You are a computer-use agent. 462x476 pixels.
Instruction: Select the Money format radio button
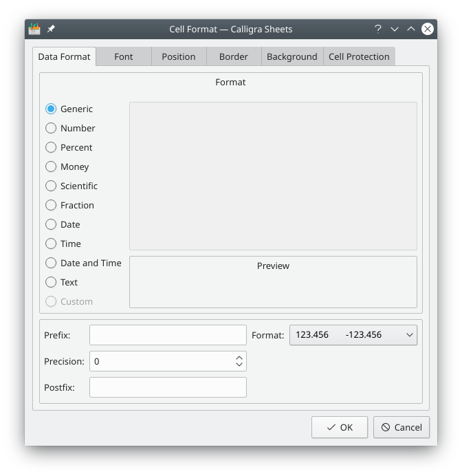pyautogui.click(x=51, y=166)
